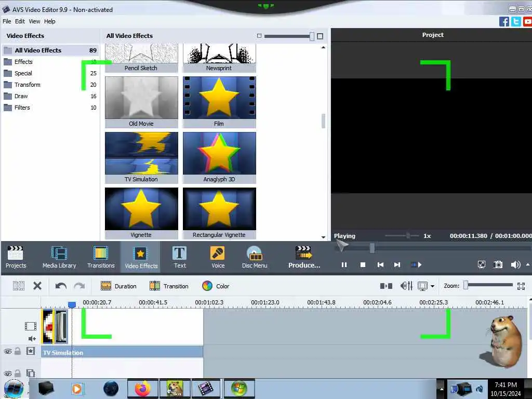Delete the selected timeline object
This screenshot has width=532, height=399.
(x=37, y=286)
